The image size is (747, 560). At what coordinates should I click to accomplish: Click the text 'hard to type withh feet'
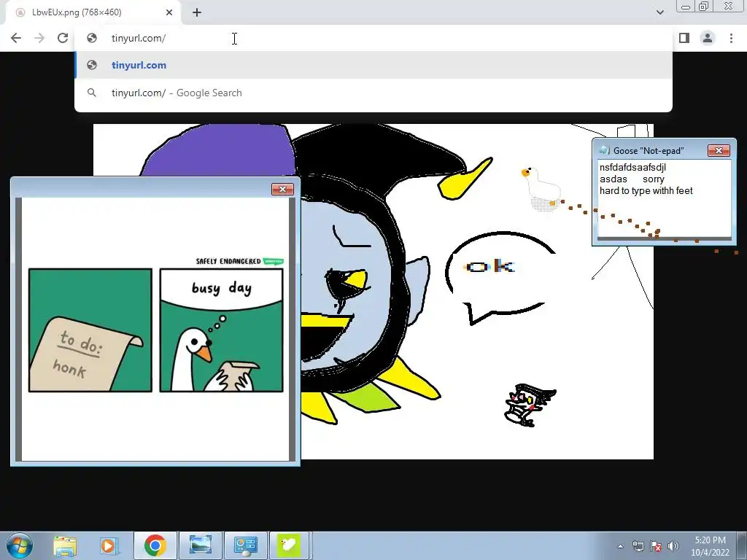646,191
